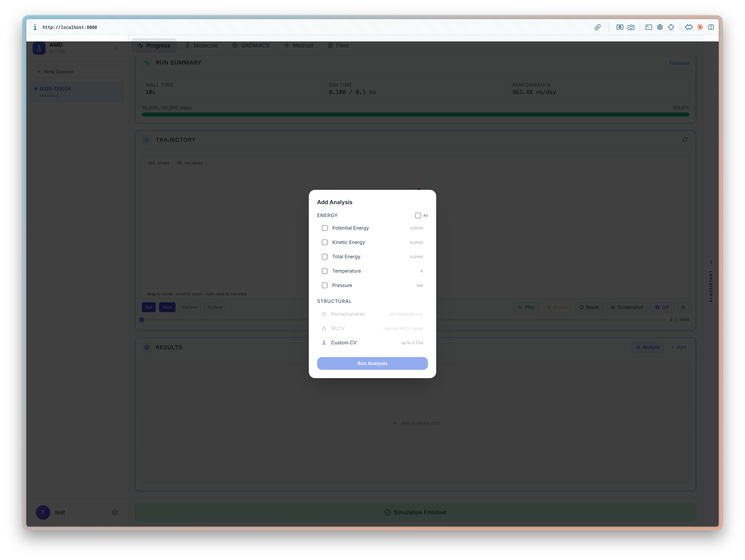Enable the Potential Energy checkbox

pyautogui.click(x=325, y=228)
